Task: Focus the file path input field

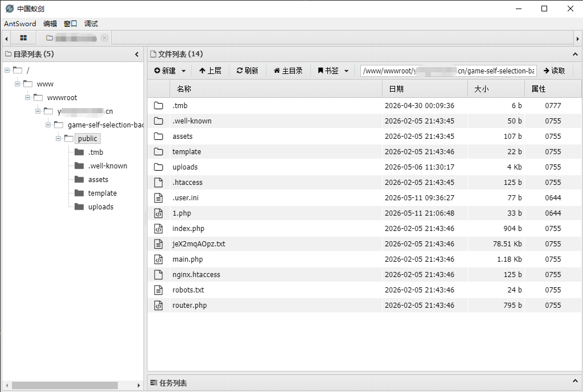Action: 449,71
